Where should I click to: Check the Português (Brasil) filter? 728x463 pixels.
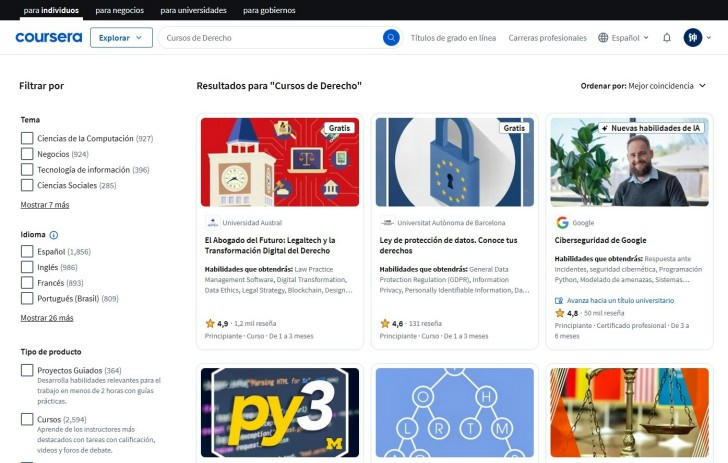27,298
